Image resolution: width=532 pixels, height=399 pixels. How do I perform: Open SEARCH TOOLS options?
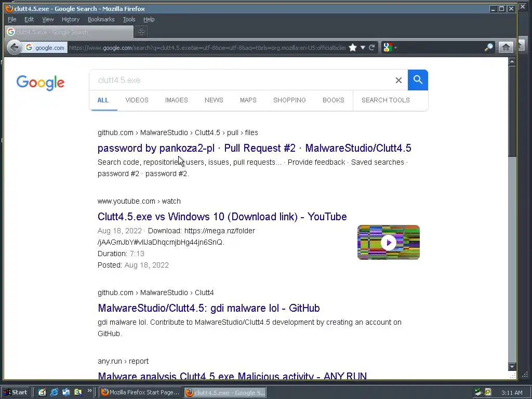coord(385,100)
